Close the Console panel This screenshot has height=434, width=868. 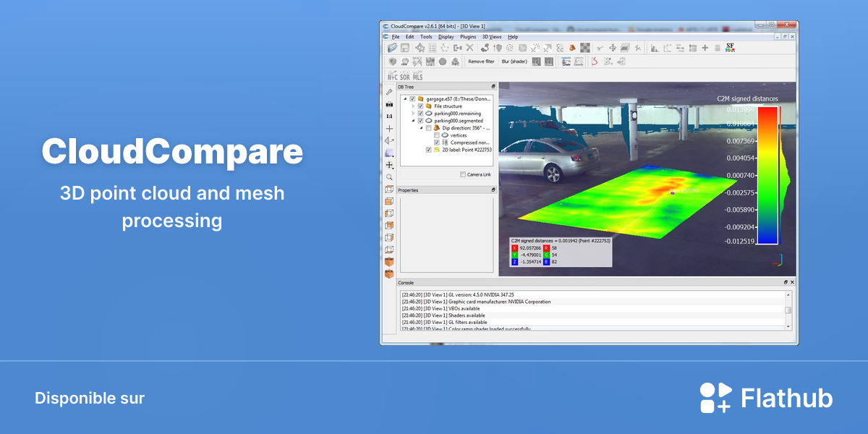pyautogui.click(x=792, y=282)
